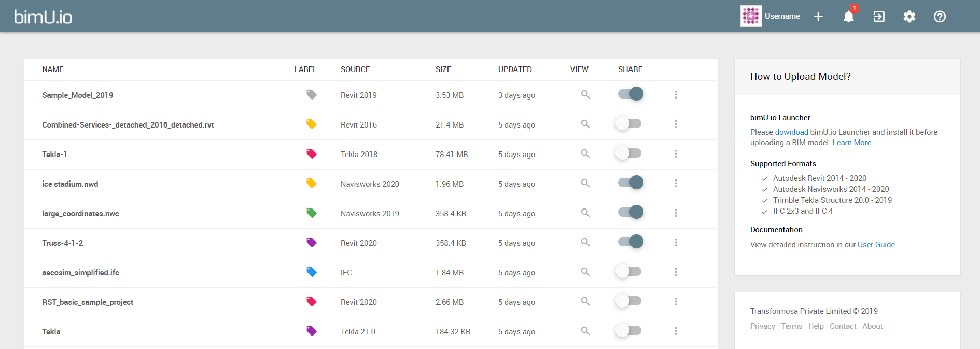
Task: Open the more options menu for Truss-4-1-2
Action: click(x=676, y=242)
